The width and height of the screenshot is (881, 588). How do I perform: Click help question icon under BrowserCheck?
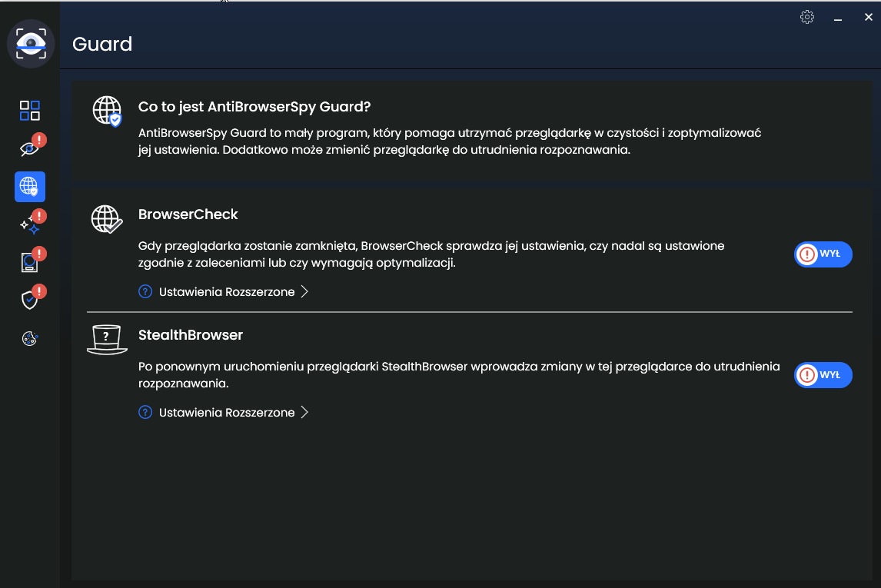coord(145,291)
